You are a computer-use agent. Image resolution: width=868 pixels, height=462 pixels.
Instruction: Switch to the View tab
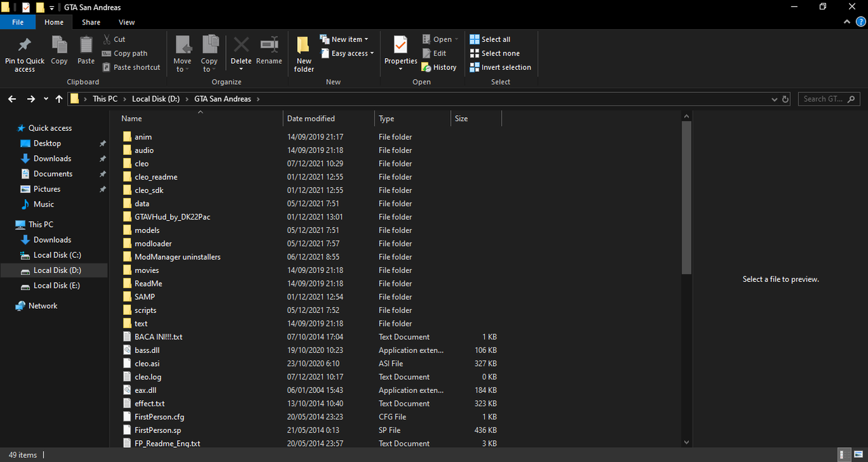coord(127,22)
